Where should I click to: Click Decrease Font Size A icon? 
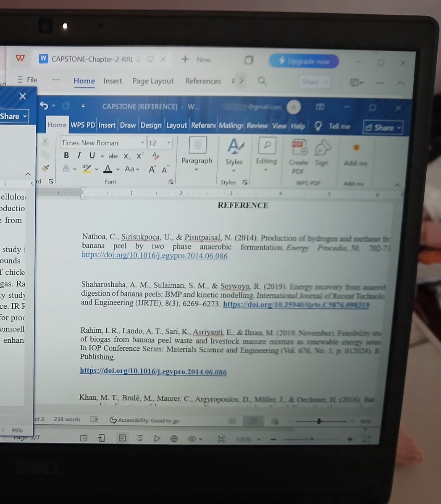click(x=165, y=169)
